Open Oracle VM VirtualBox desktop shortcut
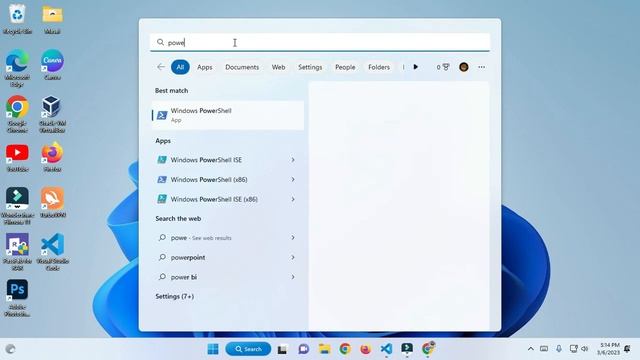The image size is (640, 360). tap(52, 114)
